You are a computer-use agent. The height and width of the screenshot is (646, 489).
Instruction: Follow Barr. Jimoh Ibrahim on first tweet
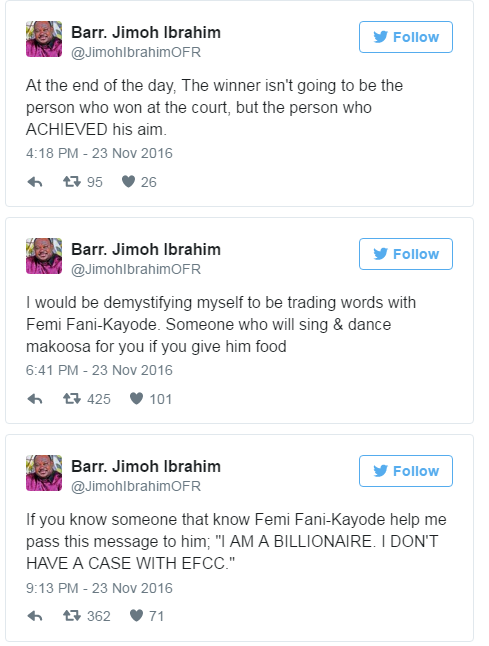pos(406,37)
